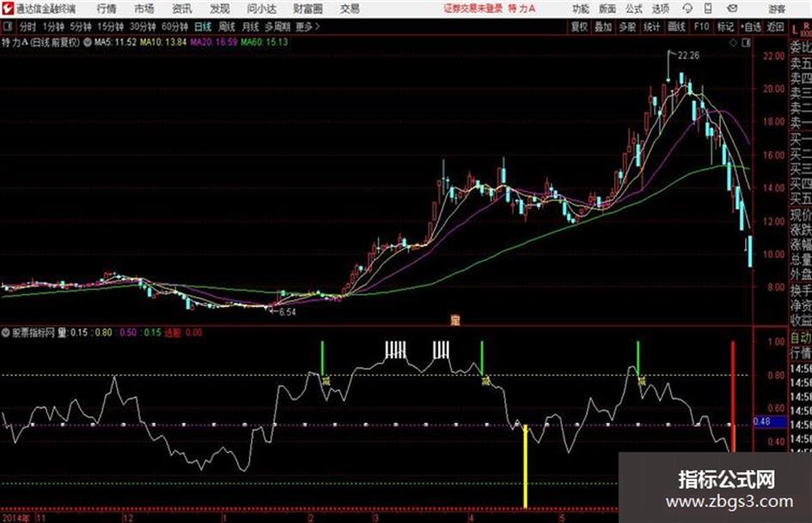Select the 日线 daily chart tab
The height and width of the screenshot is (523, 812).
coord(203,27)
